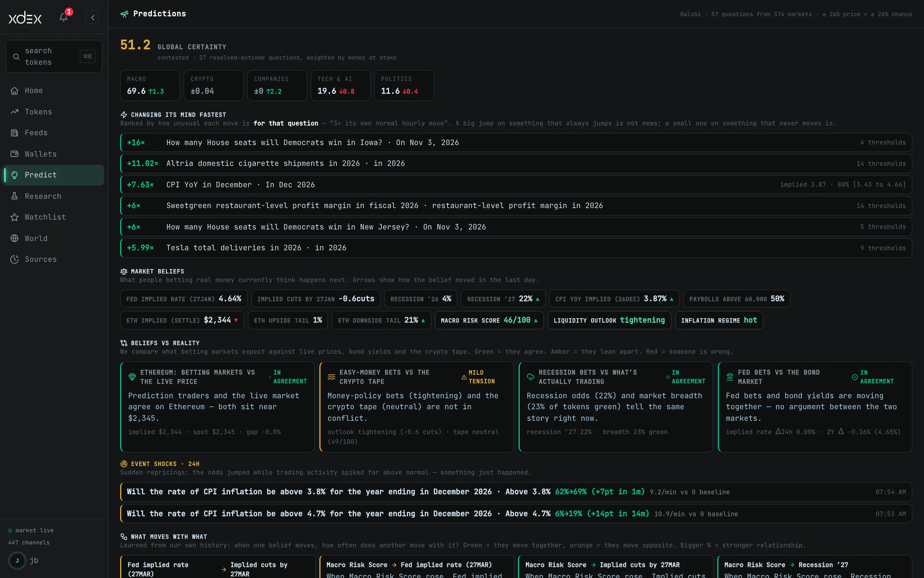
Task: Open the Tokens page
Action: pyautogui.click(x=54, y=112)
